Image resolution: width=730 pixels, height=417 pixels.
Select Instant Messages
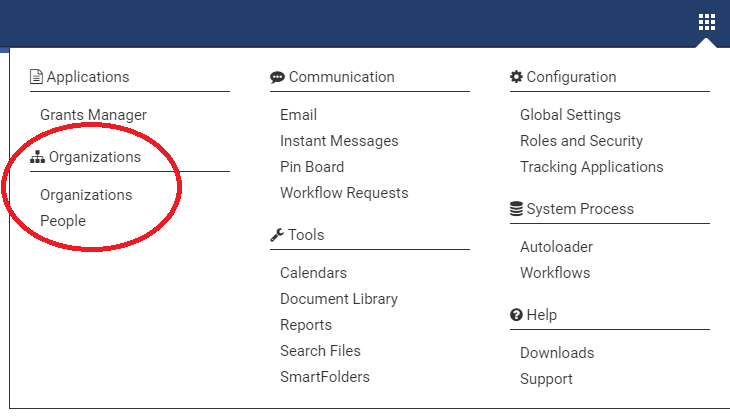pos(339,141)
